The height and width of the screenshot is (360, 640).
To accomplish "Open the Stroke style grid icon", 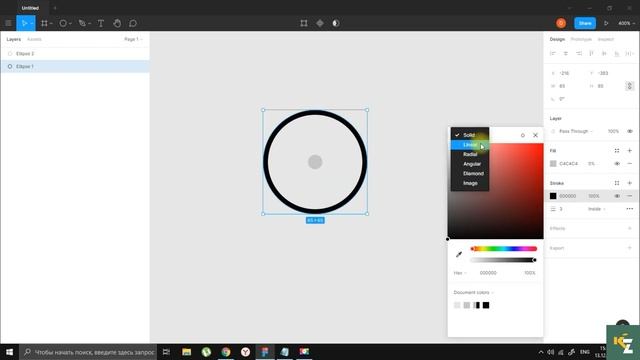I will (x=617, y=183).
